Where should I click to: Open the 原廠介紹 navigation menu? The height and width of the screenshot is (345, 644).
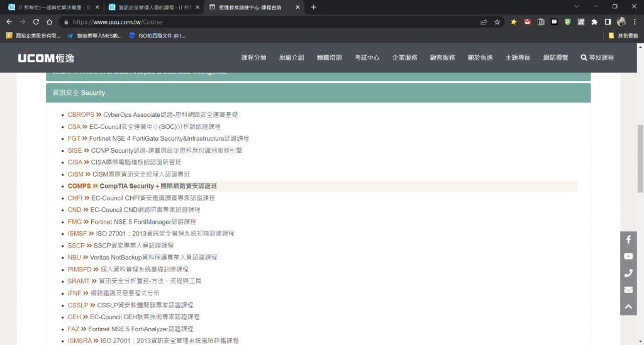tap(292, 58)
